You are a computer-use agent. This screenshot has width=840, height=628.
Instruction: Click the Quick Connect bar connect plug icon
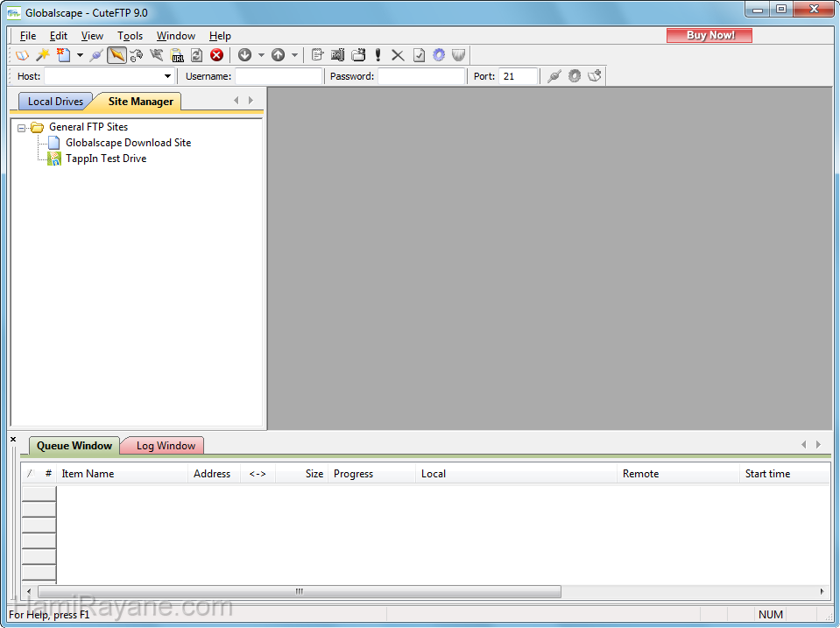pos(554,76)
